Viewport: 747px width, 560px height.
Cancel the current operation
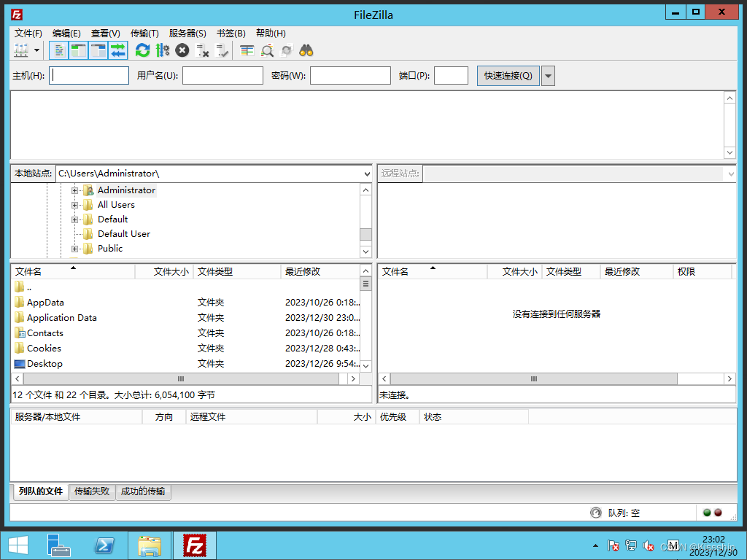pyautogui.click(x=182, y=50)
